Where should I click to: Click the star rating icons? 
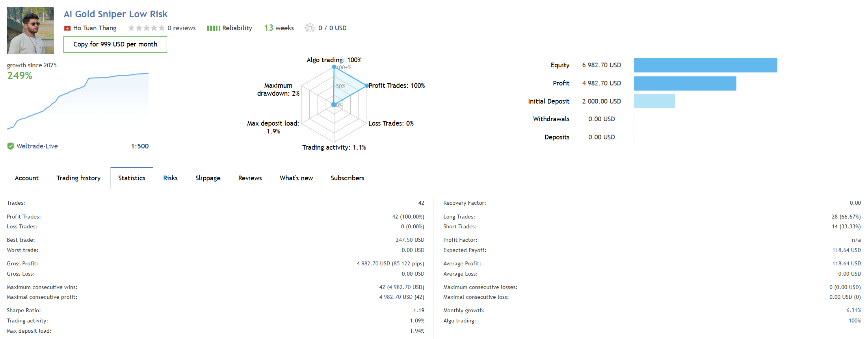(147, 28)
